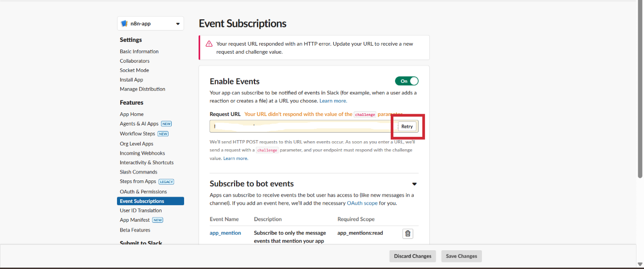Select Event Subscriptions in sidebar
This screenshot has width=644, height=269.
coord(142,201)
